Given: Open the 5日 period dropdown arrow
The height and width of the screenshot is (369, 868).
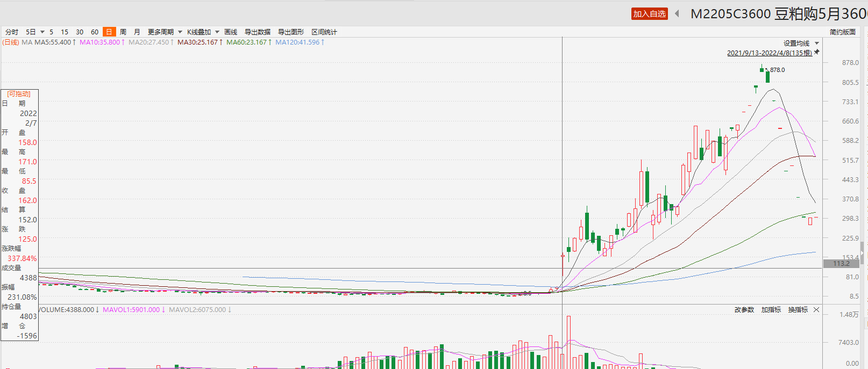Looking at the screenshot, I should point(42,32).
